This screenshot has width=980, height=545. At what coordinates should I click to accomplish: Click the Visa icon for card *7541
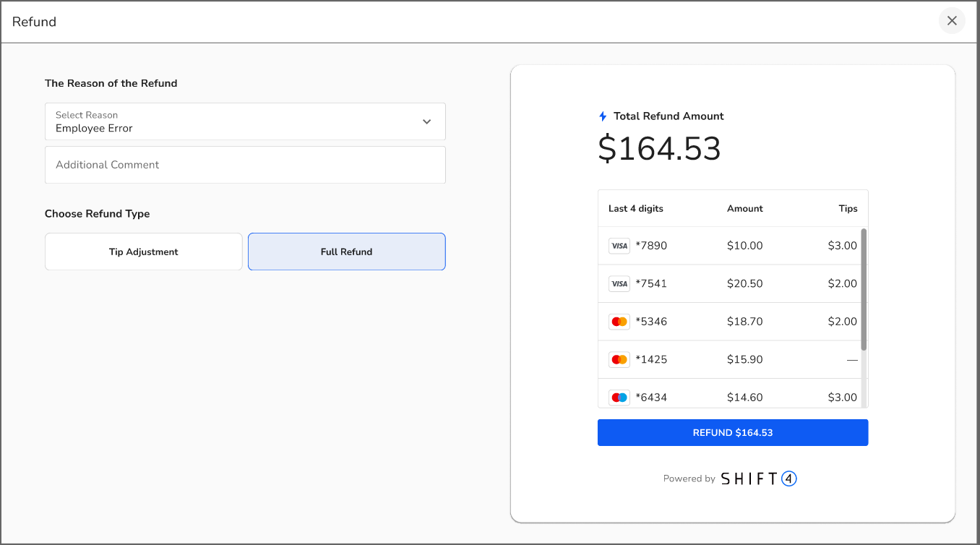pyautogui.click(x=619, y=284)
